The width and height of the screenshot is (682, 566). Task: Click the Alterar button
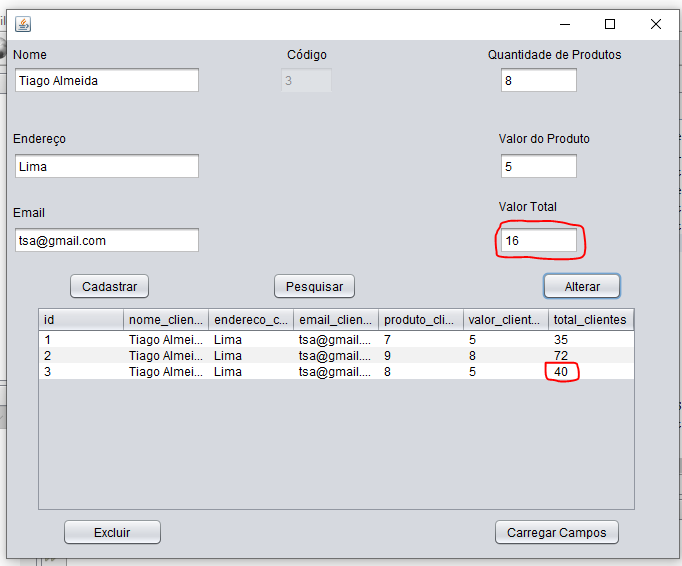pyautogui.click(x=582, y=286)
